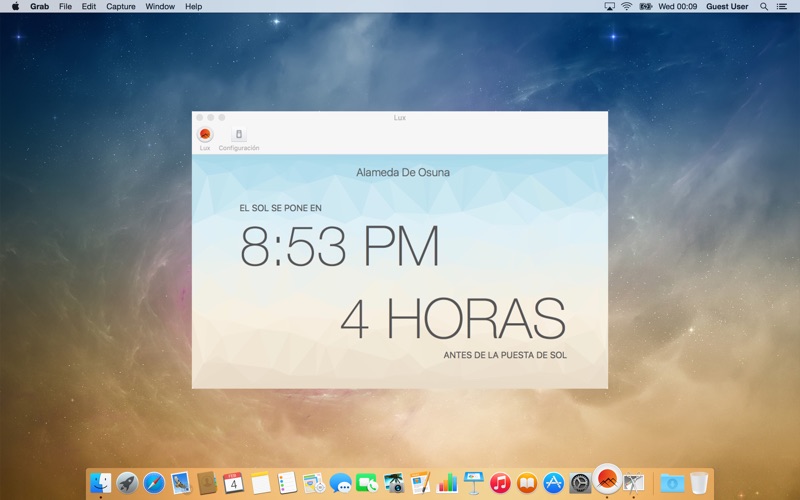Open Launchpad rocket icon in Dock

[x=127, y=482]
